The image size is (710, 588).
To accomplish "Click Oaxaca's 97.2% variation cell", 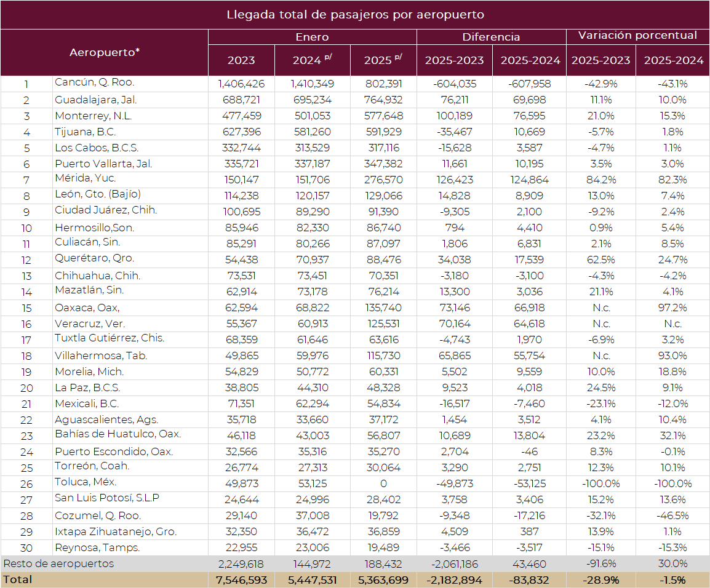I will pyautogui.click(x=672, y=308).
